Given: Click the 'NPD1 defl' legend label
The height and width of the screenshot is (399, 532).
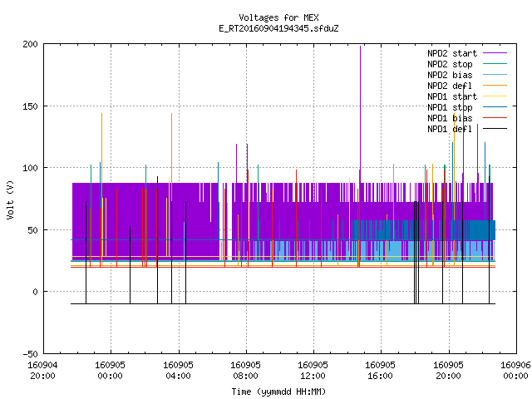Looking at the screenshot, I should point(450,130).
